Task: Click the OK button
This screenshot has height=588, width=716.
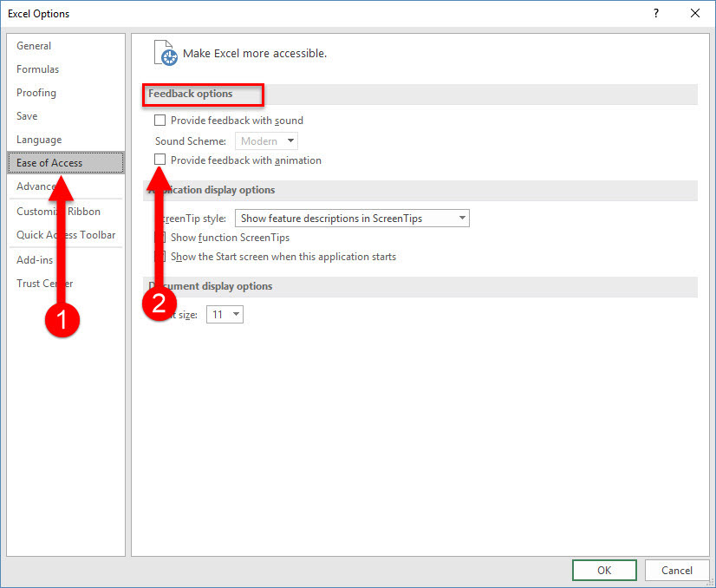Action: (x=604, y=570)
